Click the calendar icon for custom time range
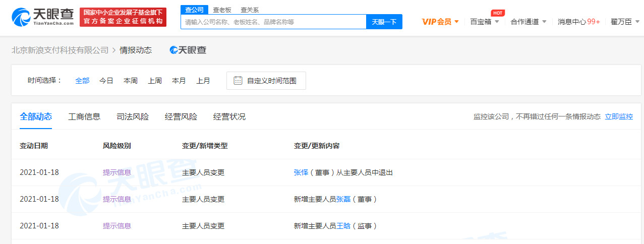The height and width of the screenshot is (244, 644). point(238,81)
